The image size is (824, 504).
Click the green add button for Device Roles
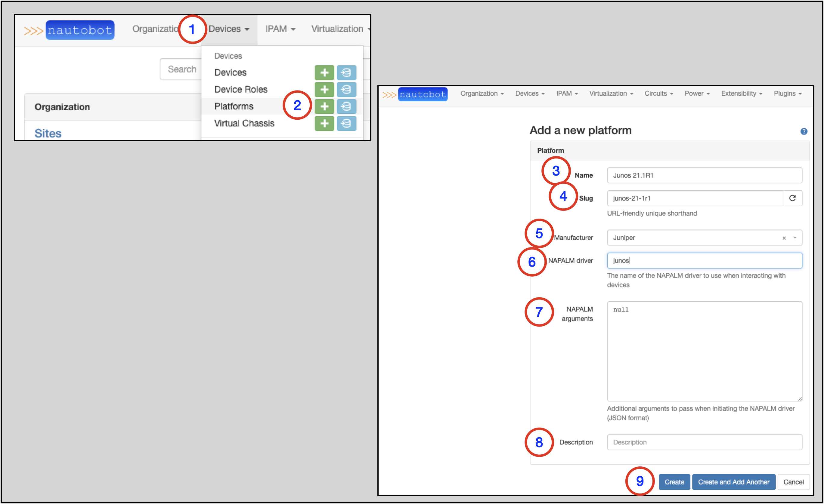click(324, 90)
